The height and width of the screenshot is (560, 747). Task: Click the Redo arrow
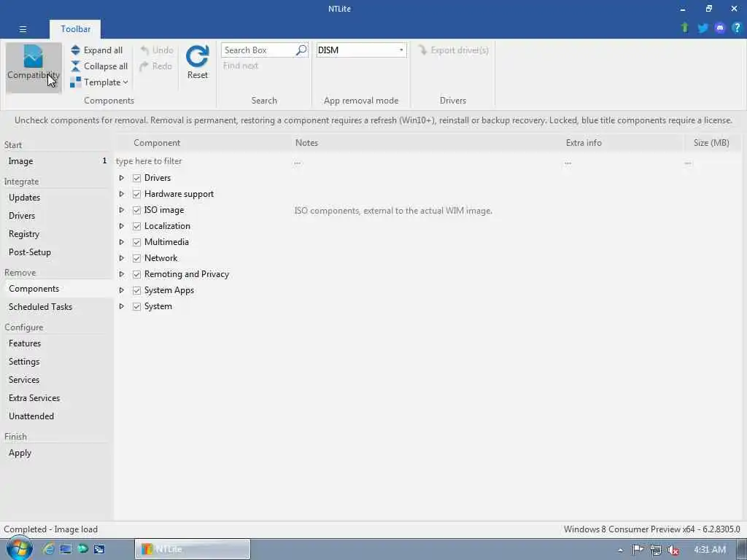144,66
